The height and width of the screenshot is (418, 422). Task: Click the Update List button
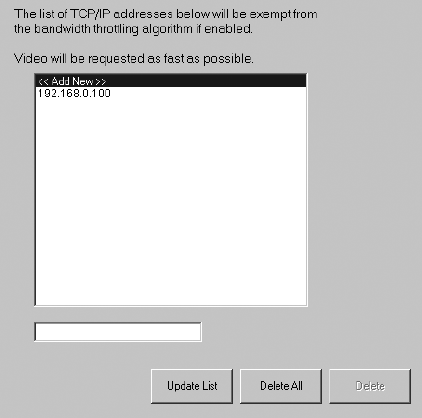pos(192,386)
